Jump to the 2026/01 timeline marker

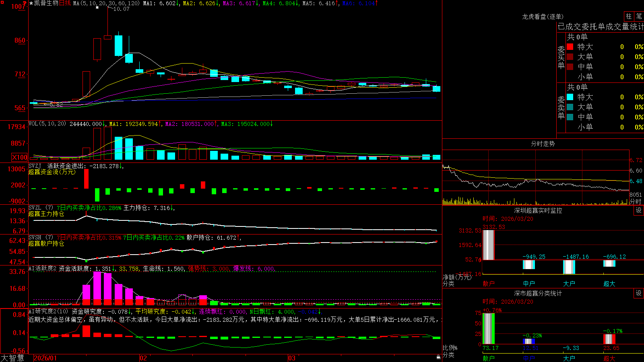[x=45, y=358]
